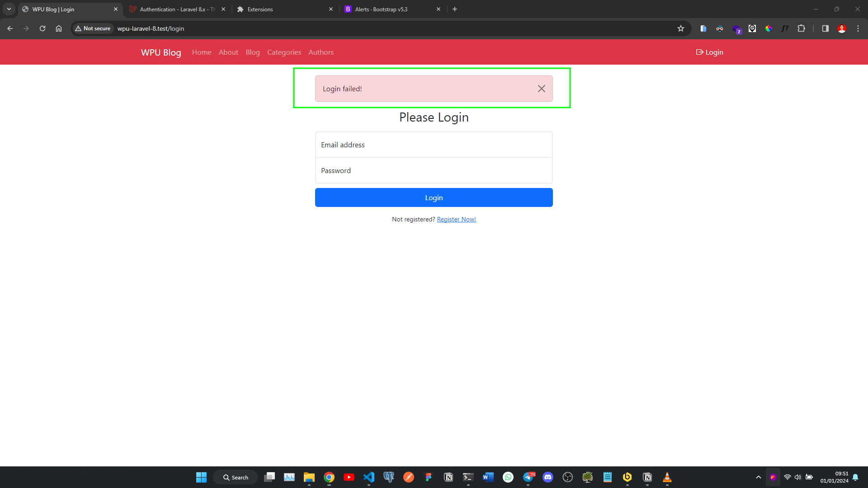This screenshot has height=488, width=868.
Task: Click the Login button to submit
Action: point(434,197)
